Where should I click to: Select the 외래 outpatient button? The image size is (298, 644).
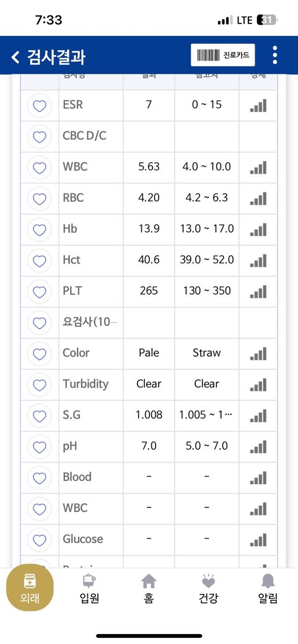coord(30,588)
